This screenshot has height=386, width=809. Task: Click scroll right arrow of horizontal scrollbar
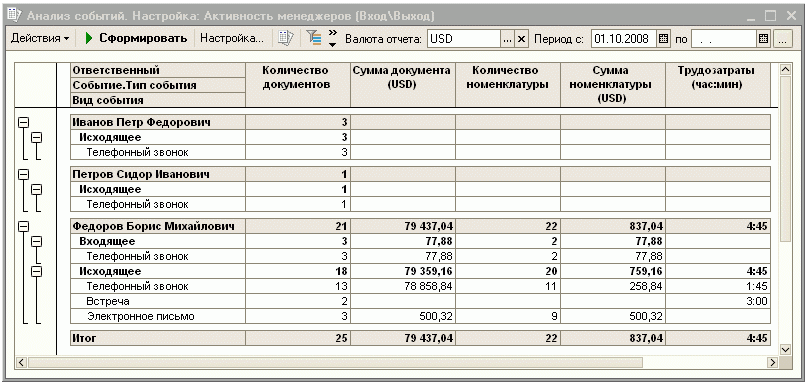pos(772,362)
